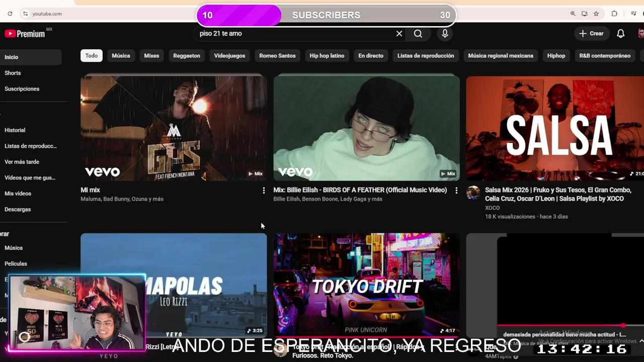
Task: Select the Mixes filter chip
Action: 151,56
